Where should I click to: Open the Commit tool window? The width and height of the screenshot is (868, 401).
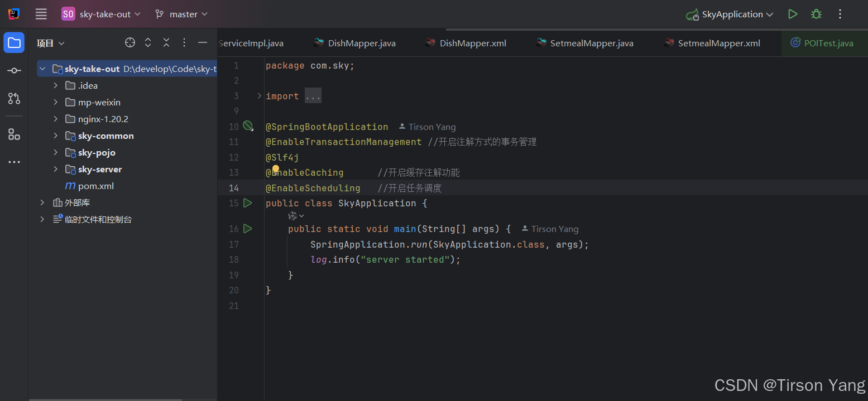click(14, 71)
